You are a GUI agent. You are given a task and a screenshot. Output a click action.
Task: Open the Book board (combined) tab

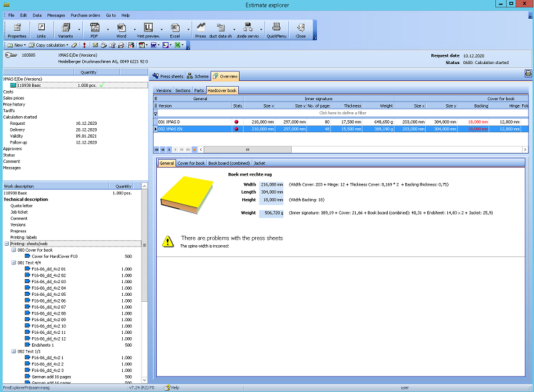[229, 163]
